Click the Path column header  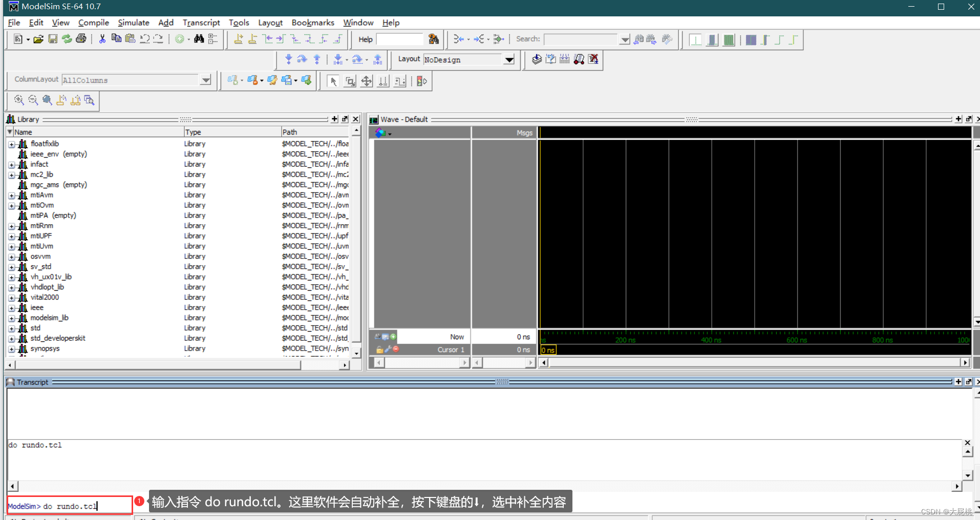pyautogui.click(x=315, y=132)
